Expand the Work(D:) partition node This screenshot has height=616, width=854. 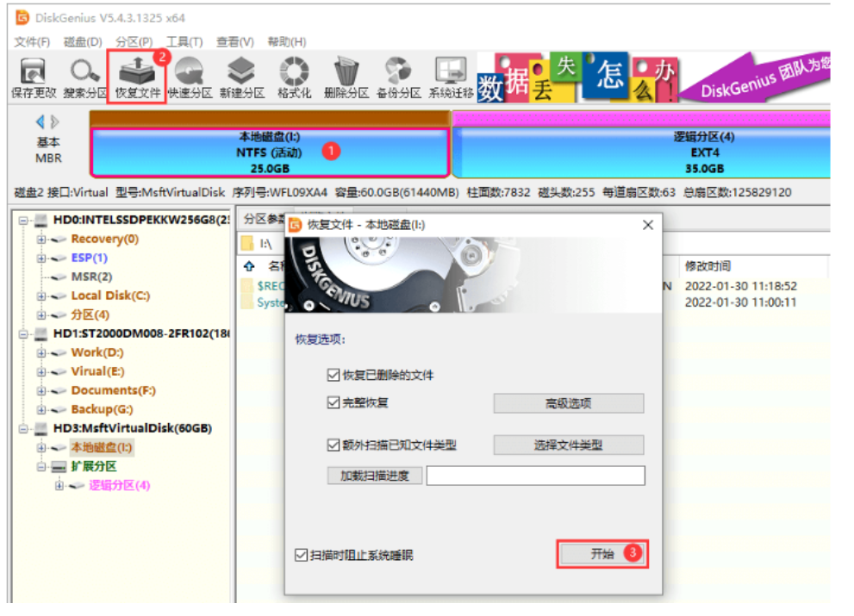41,353
